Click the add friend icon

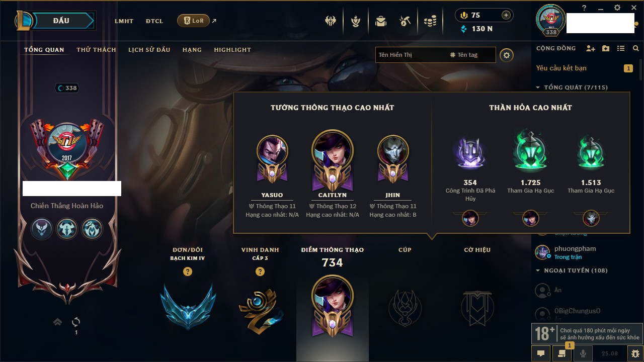(591, 49)
